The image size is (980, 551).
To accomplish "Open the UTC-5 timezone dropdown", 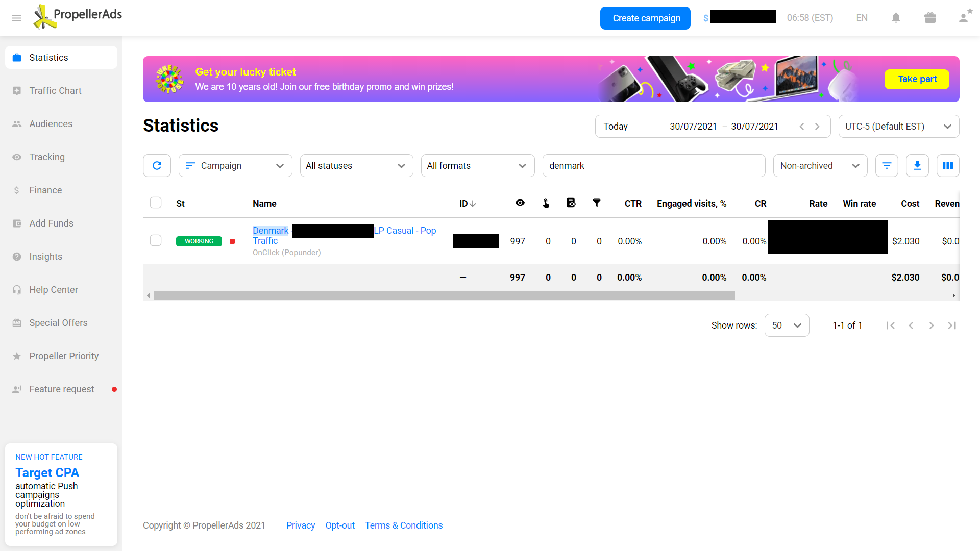I will [899, 127].
